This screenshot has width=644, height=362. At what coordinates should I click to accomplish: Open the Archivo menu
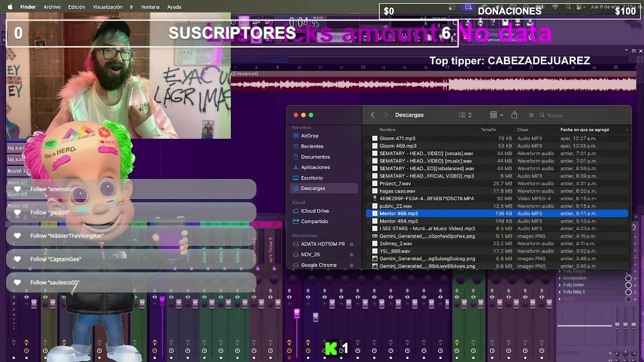tap(52, 7)
